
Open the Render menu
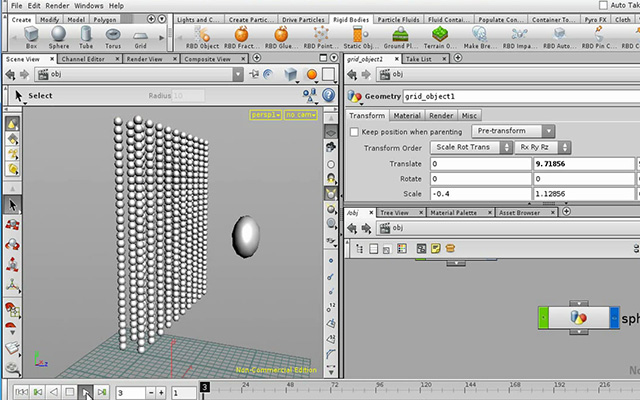57,6
